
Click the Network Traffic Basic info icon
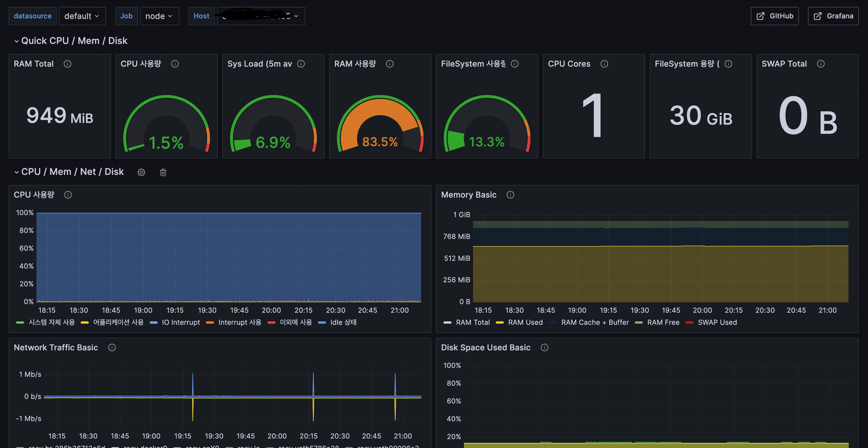112,347
